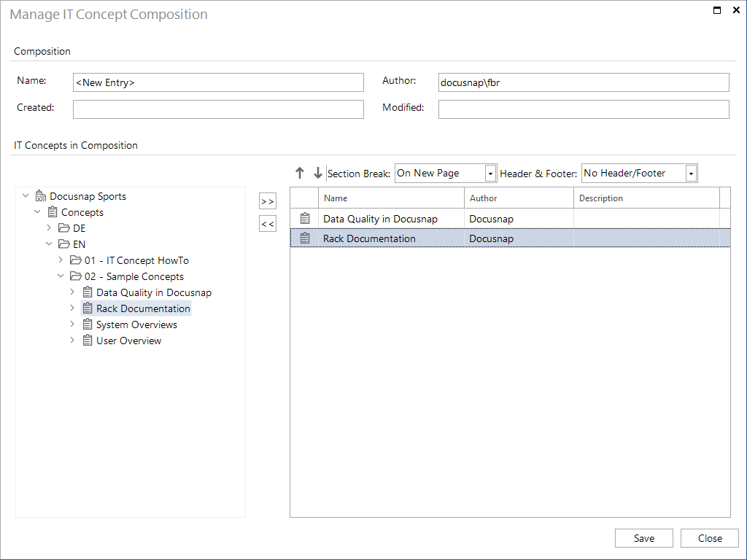Click the move up arrow icon
Viewport: 747px width, 560px height.
click(x=299, y=173)
